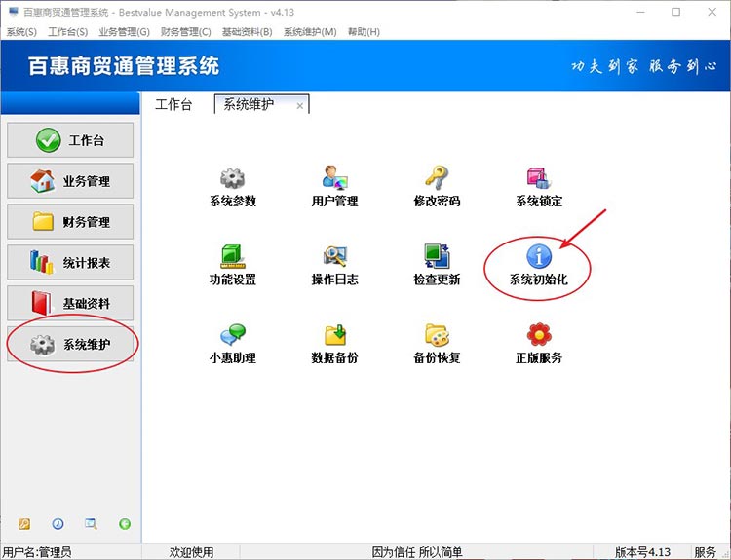Open the 帮助(H) menu
The height and width of the screenshot is (560, 731).
click(x=364, y=32)
